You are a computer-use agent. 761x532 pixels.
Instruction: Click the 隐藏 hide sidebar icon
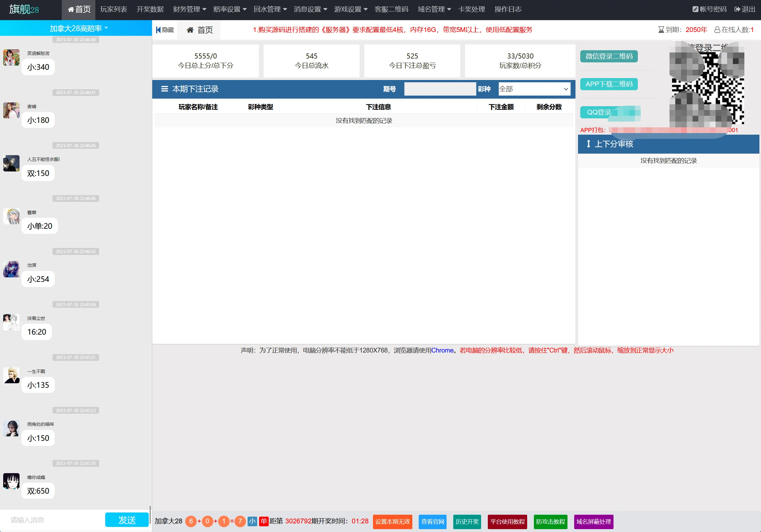[158, 30]
